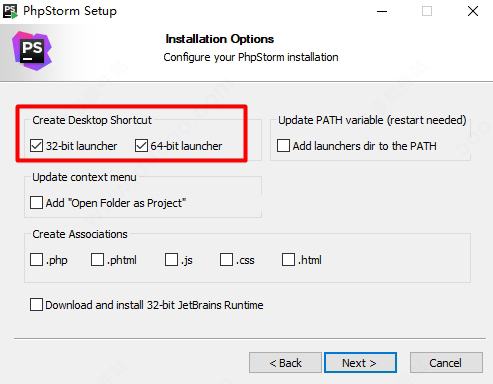Image resolution: width=493 pixels, height=384 pixels.
Task: Enable Download and install 32-bit JetBrains Runtime
Action: [36, 305]
